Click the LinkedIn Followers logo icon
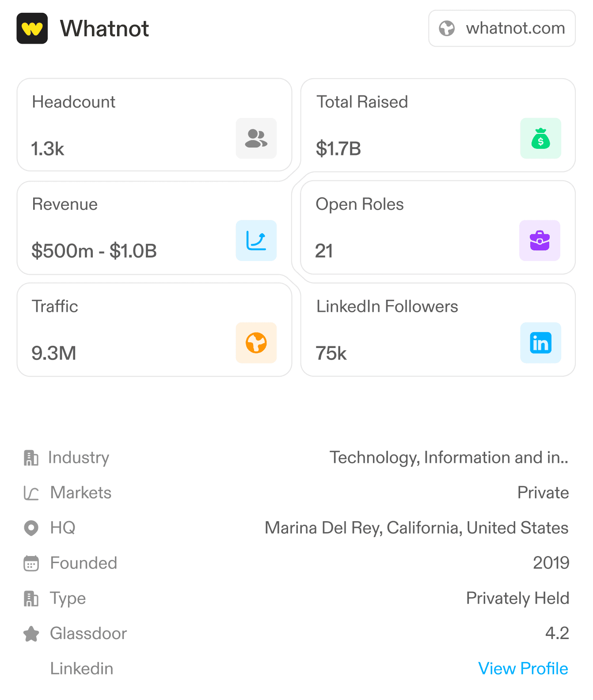 coord(540,343)
